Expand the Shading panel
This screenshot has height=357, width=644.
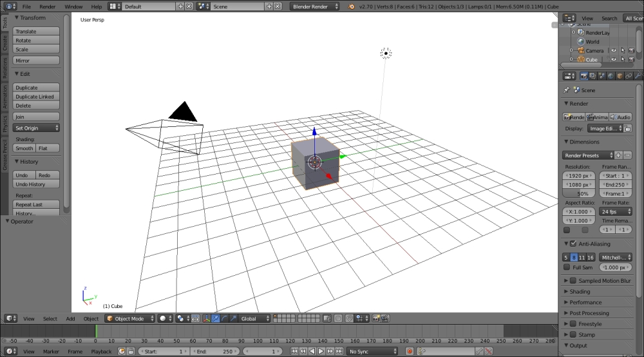click(x=580, y=292)
